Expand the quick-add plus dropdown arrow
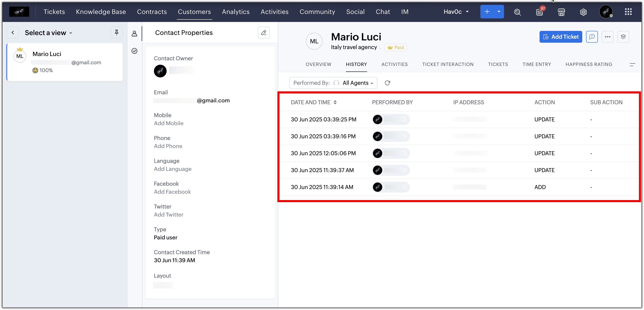644x310 pixels. [x=499, y=12]
